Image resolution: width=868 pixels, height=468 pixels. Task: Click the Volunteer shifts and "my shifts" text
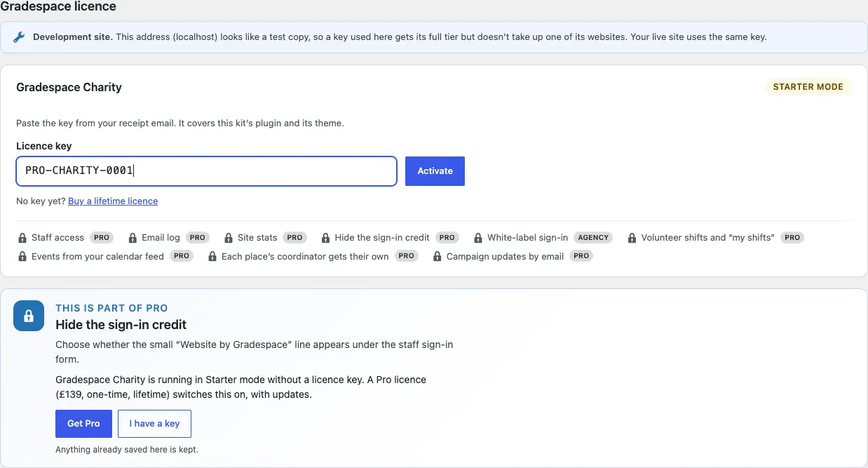(708, 238)
